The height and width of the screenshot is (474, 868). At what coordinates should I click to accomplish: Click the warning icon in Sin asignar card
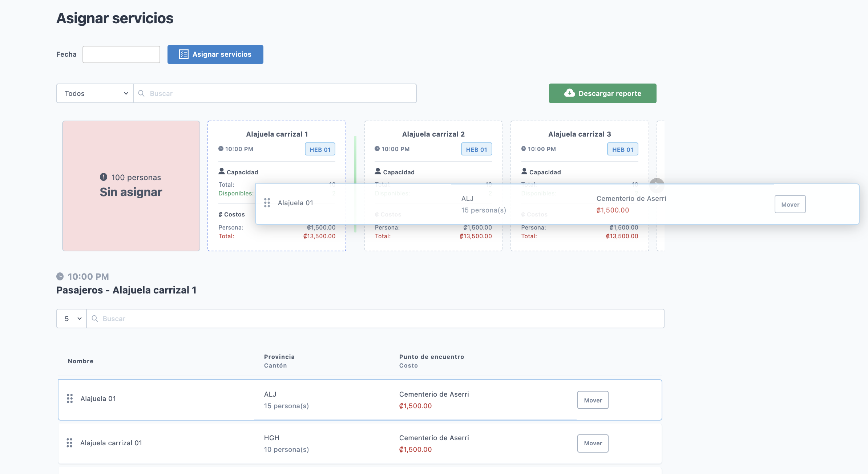(104, 177)
